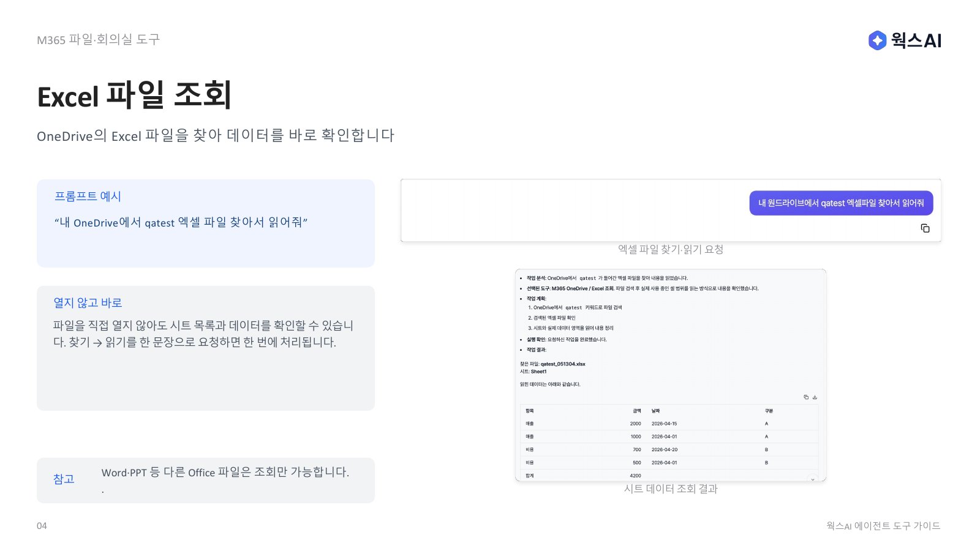Click the scroll-down chevron at the result's bottom corner
Screen dimensions: 980x551
[813, 479]
